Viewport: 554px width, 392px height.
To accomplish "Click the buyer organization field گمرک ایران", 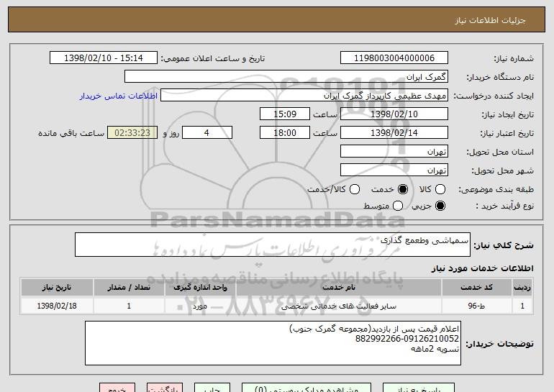I will pyautogui.click(x=286, y=77).
